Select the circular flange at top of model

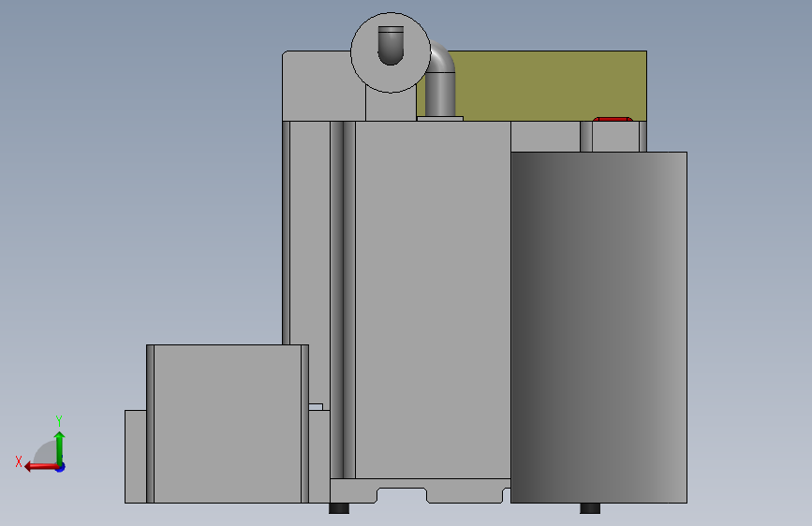(x=391, y=52)
